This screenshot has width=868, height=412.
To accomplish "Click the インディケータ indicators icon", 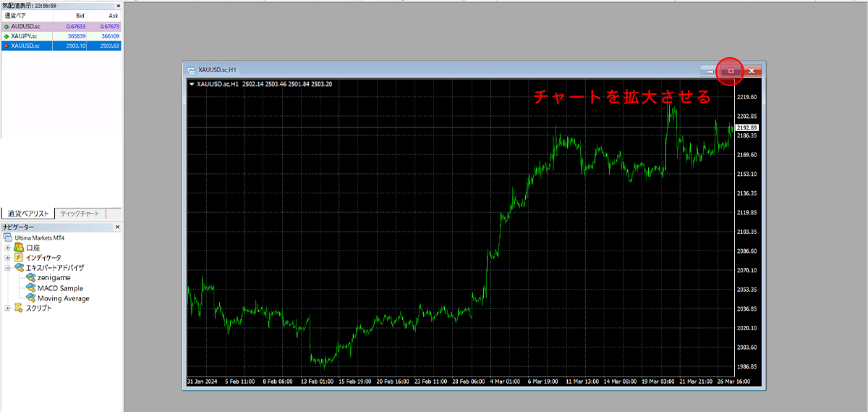I will point(19,258).
